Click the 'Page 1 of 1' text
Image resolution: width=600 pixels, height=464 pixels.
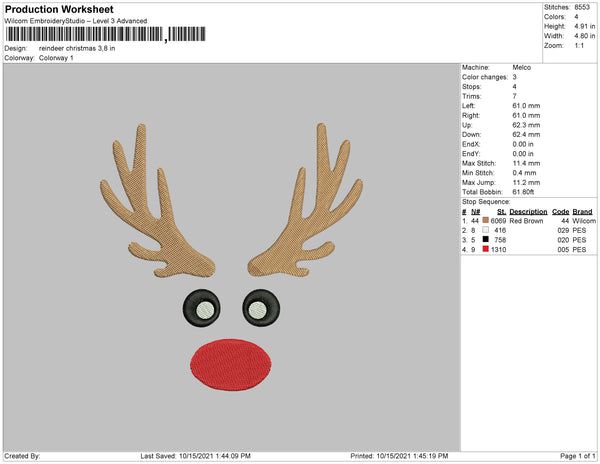click(x=578, y=456)
